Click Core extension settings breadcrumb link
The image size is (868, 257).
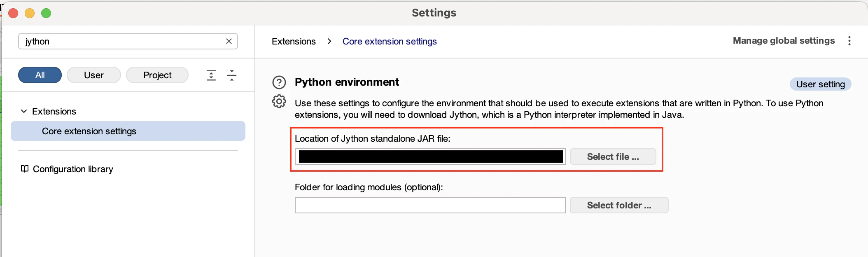[x=390, y=41]
